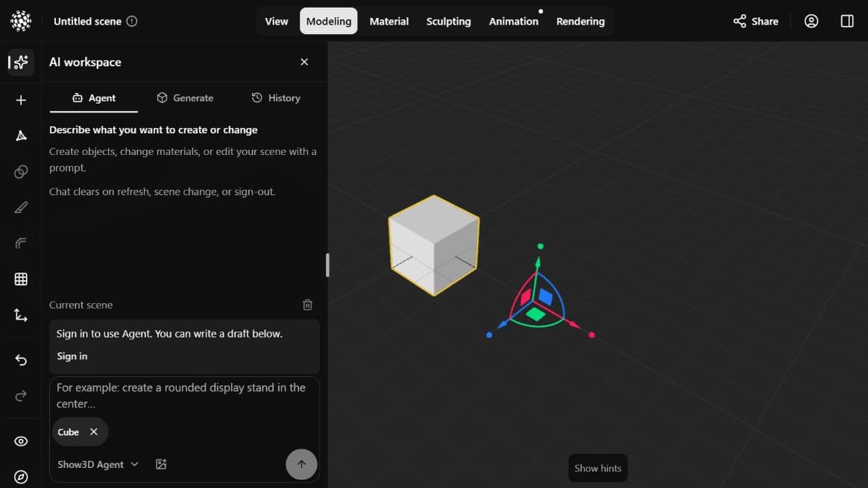Close the AI workspace panel
This screenshot has width=868, height=488.
pos(304,62)
